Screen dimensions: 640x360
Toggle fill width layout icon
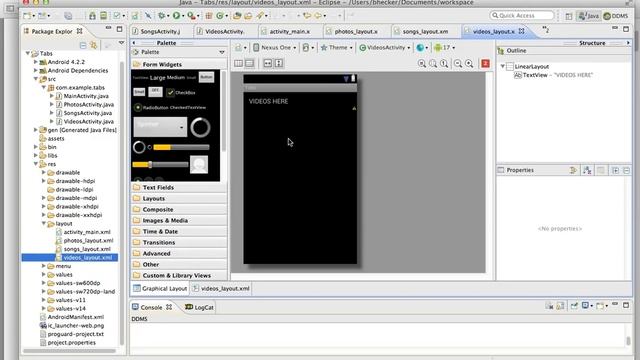point(268,63)
